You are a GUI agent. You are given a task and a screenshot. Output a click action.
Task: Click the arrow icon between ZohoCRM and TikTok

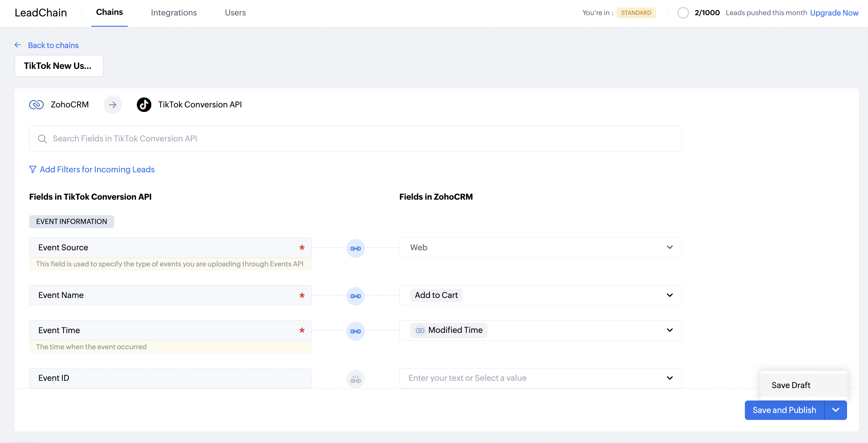pos(113,105)
